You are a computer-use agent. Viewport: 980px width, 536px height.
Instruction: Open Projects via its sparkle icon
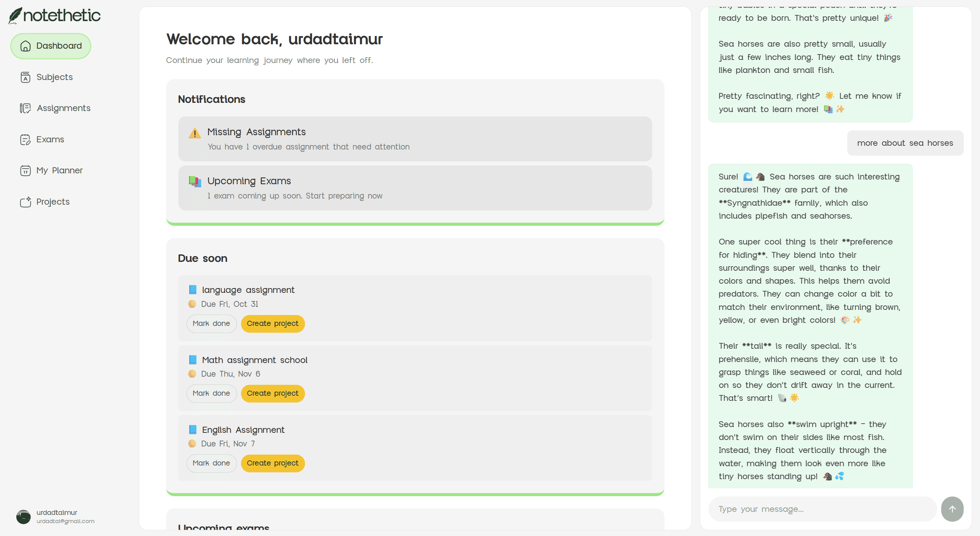point(26,202)
